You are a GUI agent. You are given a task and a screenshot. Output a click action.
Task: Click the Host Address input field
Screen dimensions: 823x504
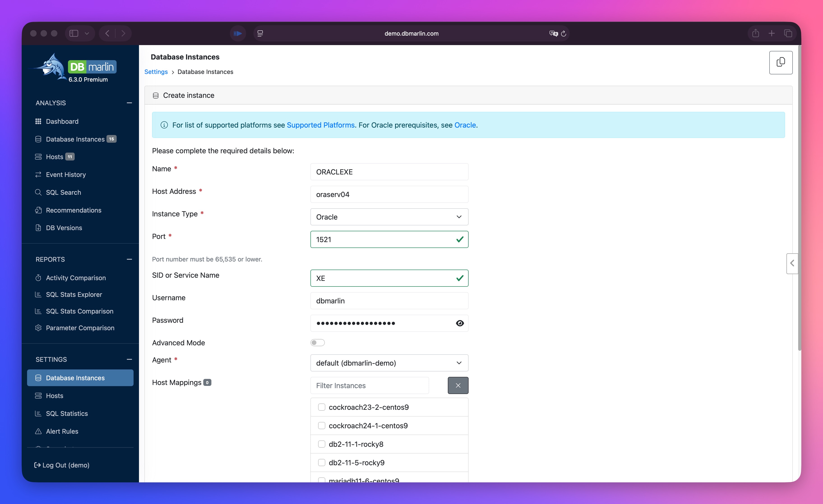click(389, 194)
